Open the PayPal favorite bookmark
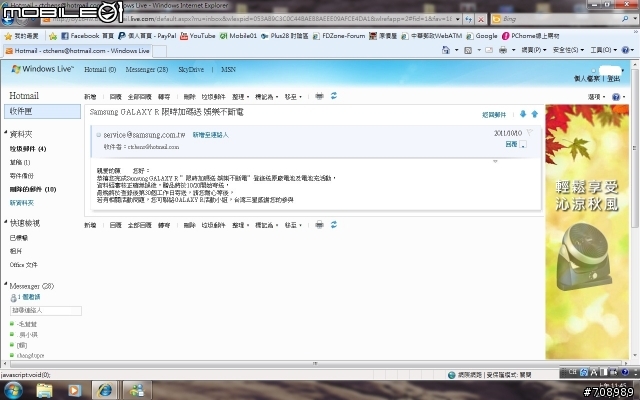 pos(147,36)
